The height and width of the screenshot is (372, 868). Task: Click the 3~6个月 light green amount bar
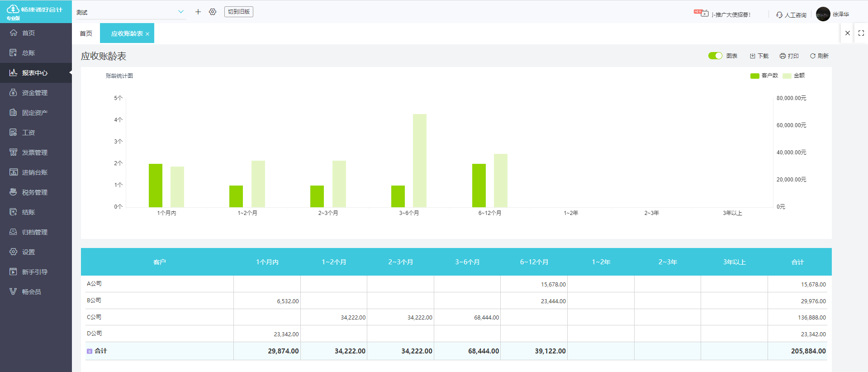coord(419,161)
